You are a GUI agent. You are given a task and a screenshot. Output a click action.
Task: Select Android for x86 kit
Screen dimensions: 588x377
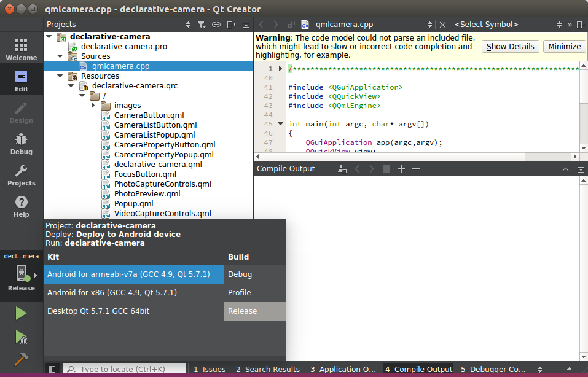(133, 293)
